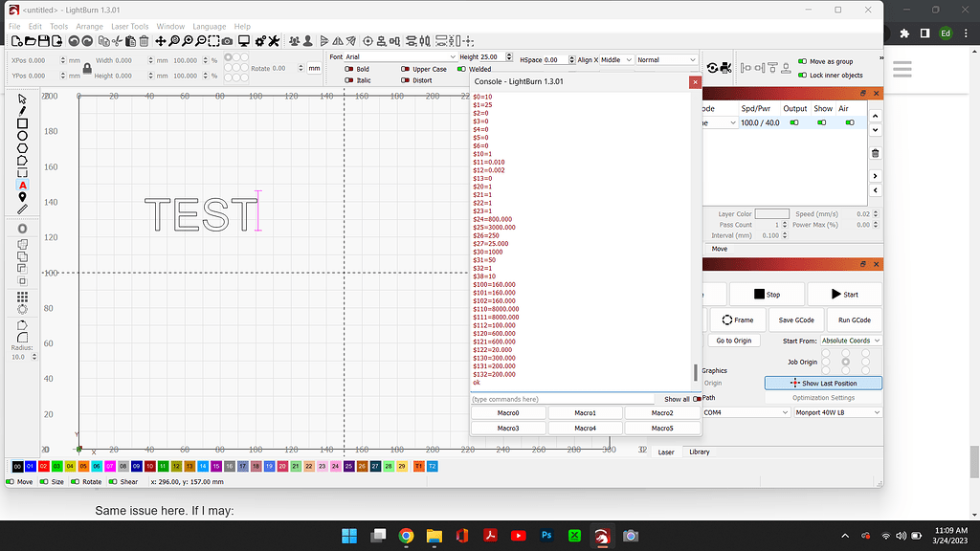Open the Monport 40W LB device dropdown
Viewport: 980px width, 551px height.
[836, 412]
